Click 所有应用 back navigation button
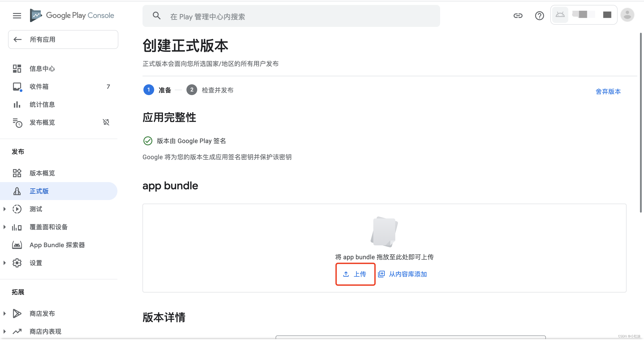Screen dimensions: 644x340 coord(63,39)
